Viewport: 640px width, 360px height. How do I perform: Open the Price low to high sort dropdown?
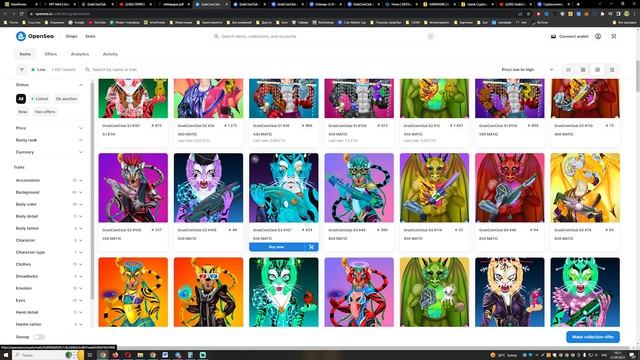527,70
